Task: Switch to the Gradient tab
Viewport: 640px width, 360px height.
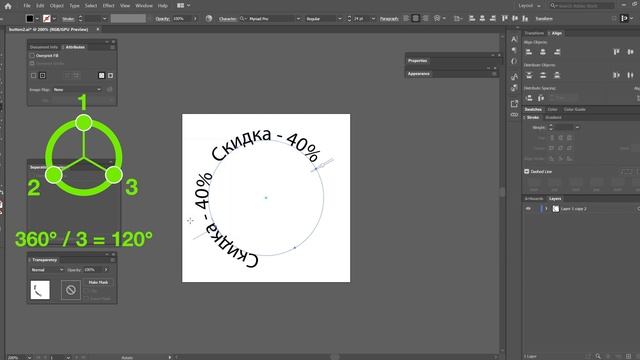Action: pyautogui.click(x=553, y=118)
